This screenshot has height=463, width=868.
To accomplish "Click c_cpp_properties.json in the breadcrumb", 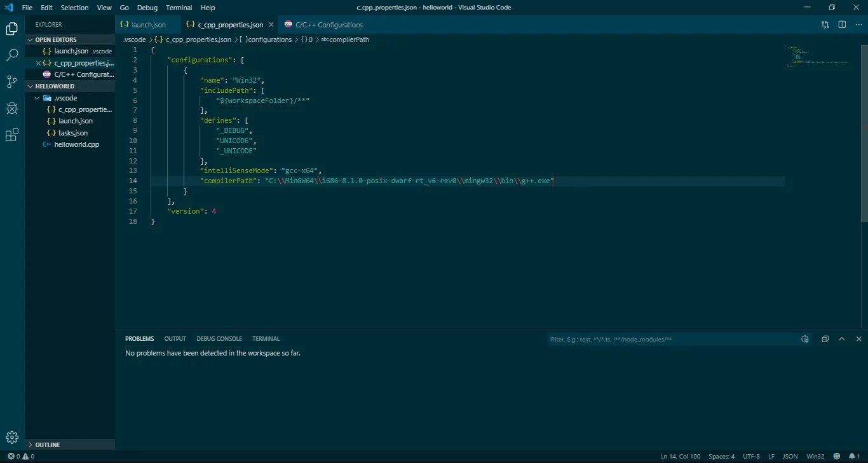I will tap(198, 39).
